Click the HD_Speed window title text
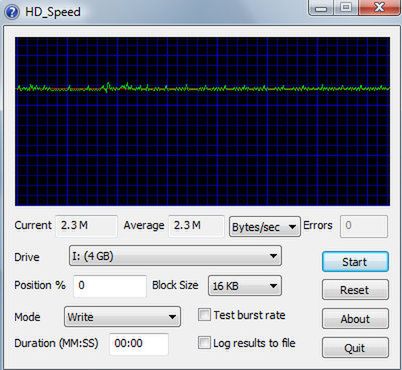 click(x=53, y=12)
